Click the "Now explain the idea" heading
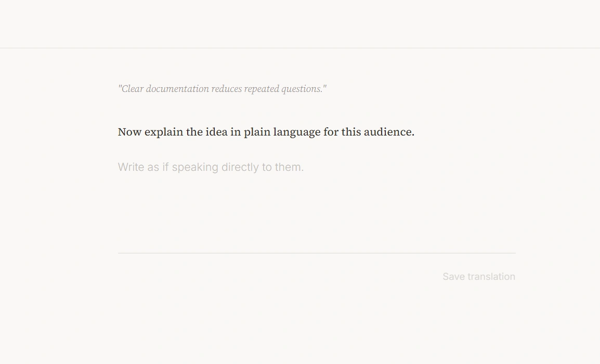 (x=266, y=132)
